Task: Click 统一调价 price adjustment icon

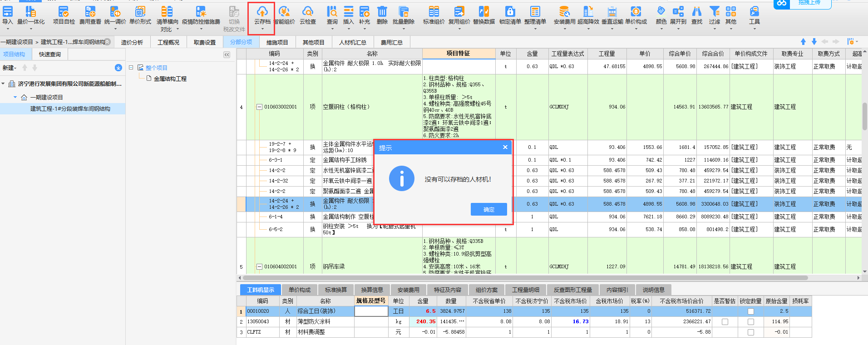Action: pos(115,11)
